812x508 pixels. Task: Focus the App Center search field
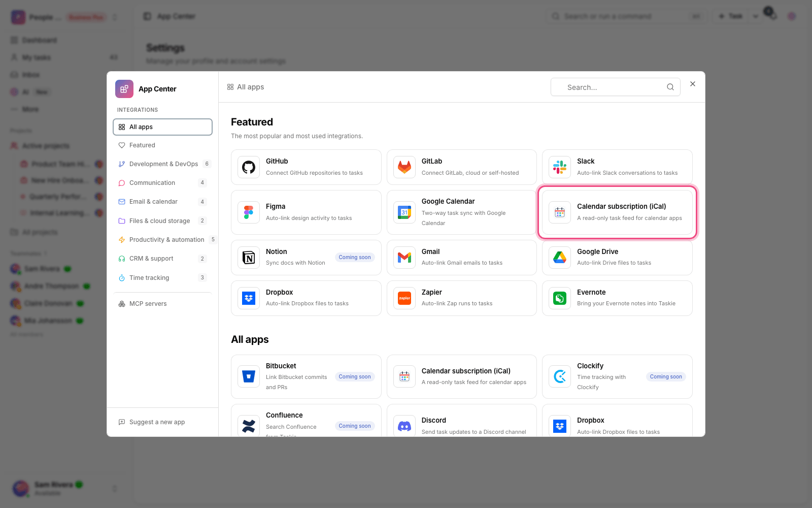pos(615,87)
